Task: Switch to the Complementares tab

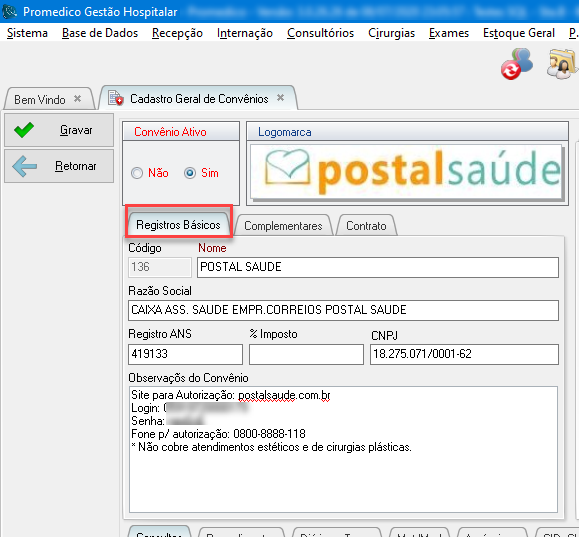Action: tap(283, 225)
